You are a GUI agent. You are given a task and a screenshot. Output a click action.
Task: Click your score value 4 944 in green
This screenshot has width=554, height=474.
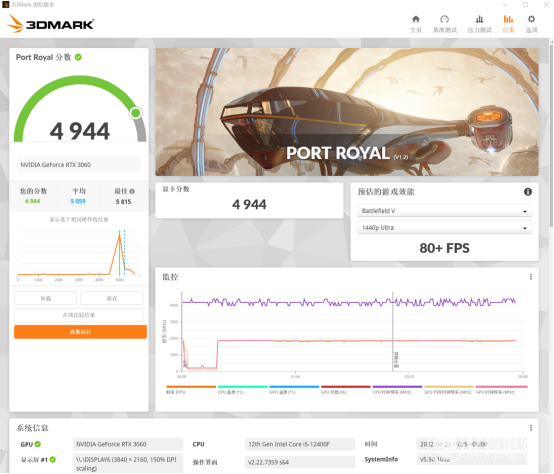pyautogui.click(x=32, y=201)
